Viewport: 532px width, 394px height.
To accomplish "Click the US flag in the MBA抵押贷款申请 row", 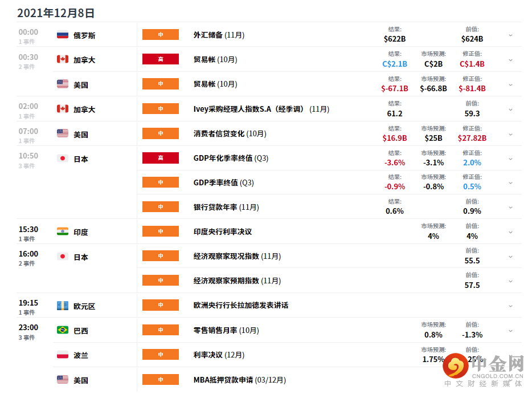I will (63, 379).
